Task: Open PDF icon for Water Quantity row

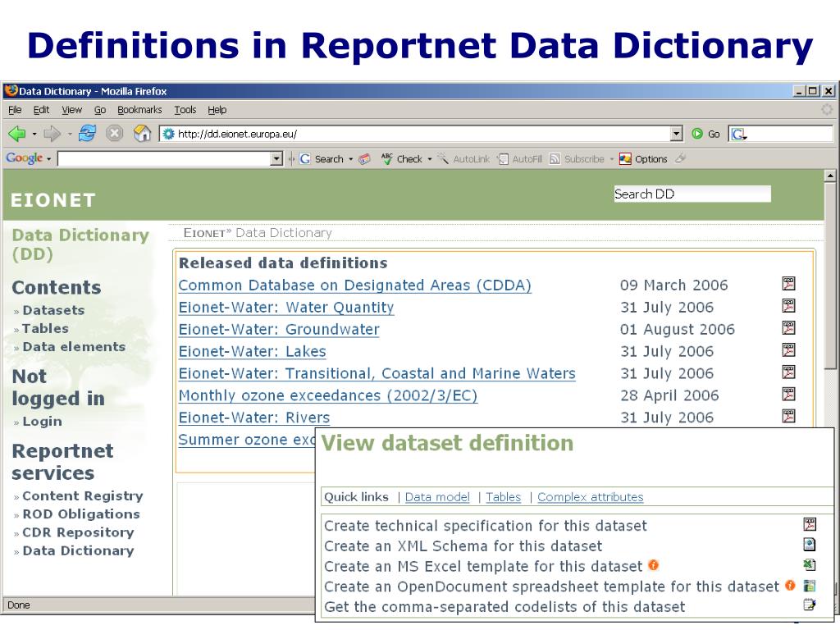Action: (x=788, y=306)
